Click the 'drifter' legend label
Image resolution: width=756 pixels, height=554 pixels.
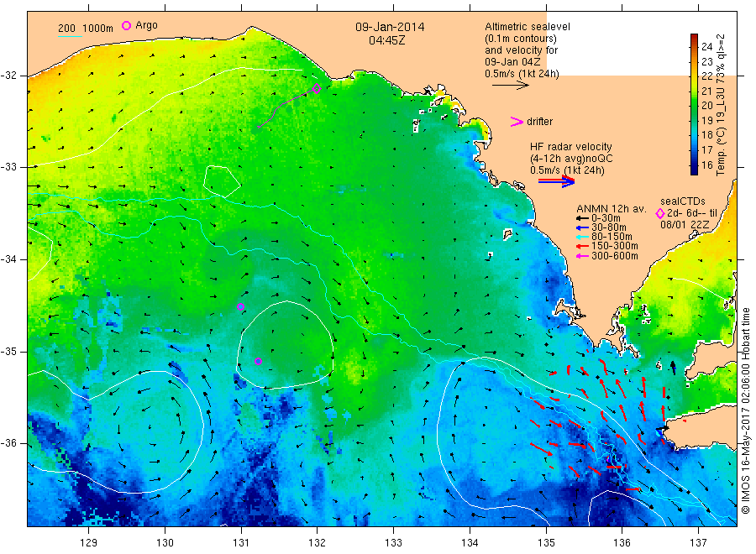coord(539,122)
